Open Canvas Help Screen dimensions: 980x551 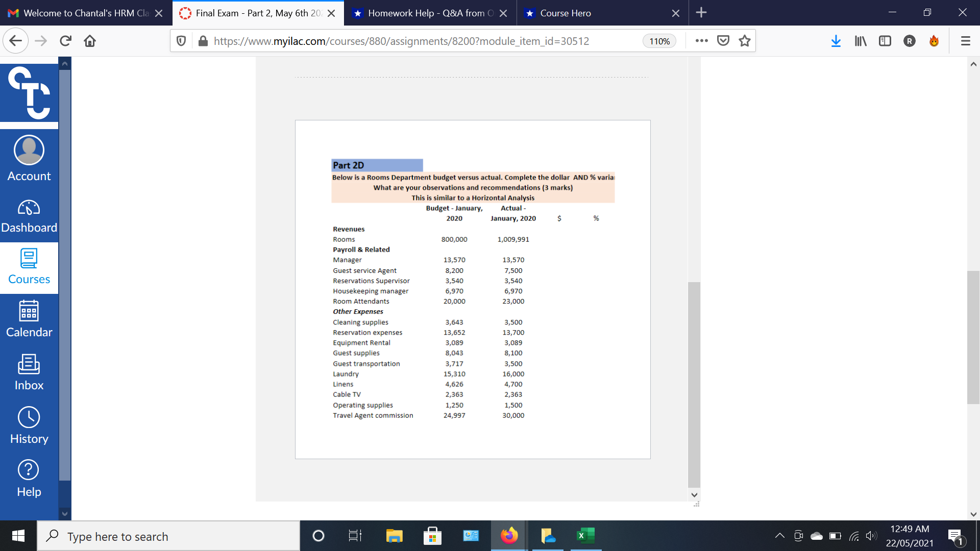(x=29, y=479)
